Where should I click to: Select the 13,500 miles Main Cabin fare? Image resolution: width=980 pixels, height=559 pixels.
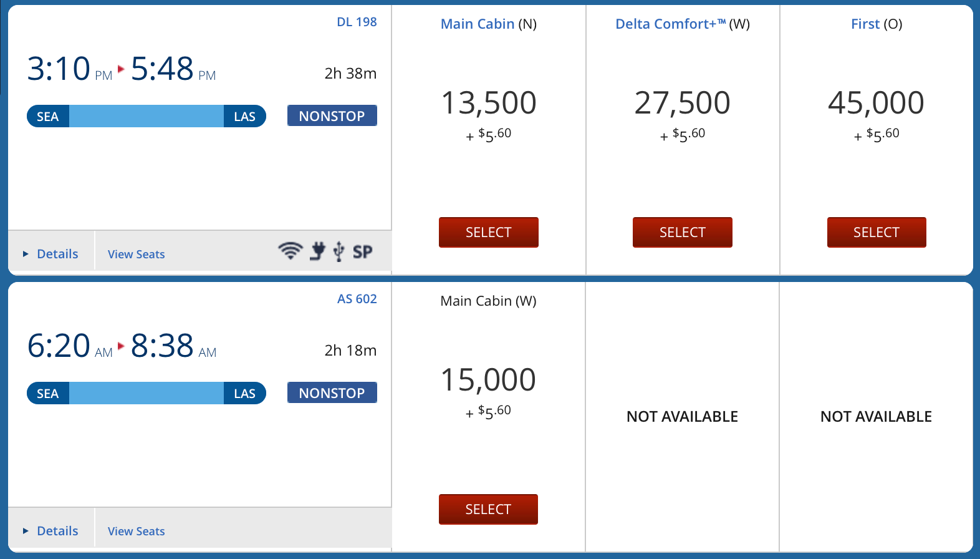(488, 232)
